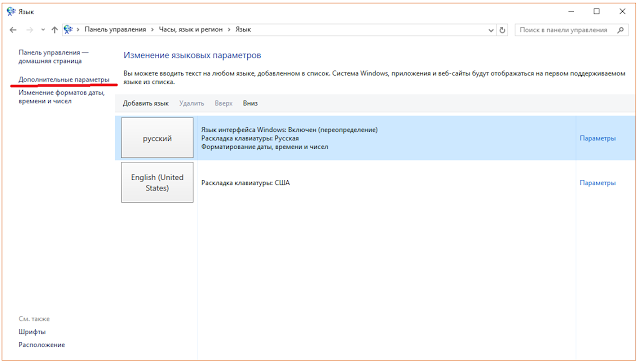Expand the address bar history dropdown

click(x=491, y=30)
